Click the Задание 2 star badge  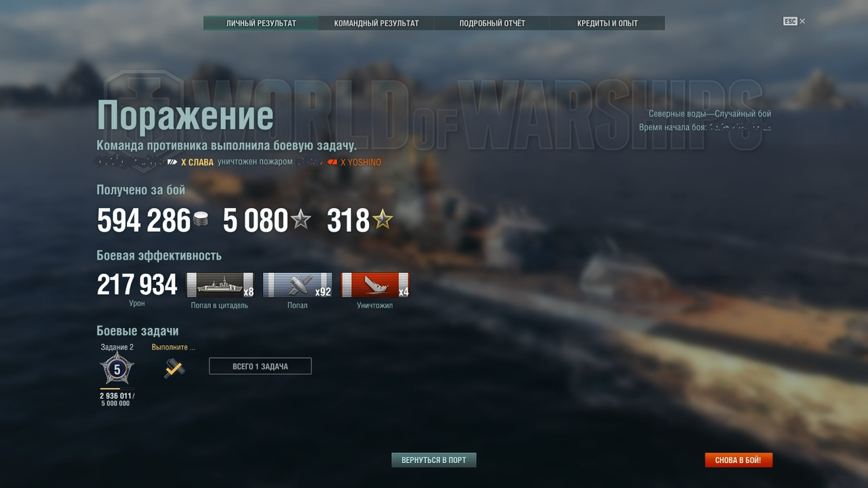117,368
